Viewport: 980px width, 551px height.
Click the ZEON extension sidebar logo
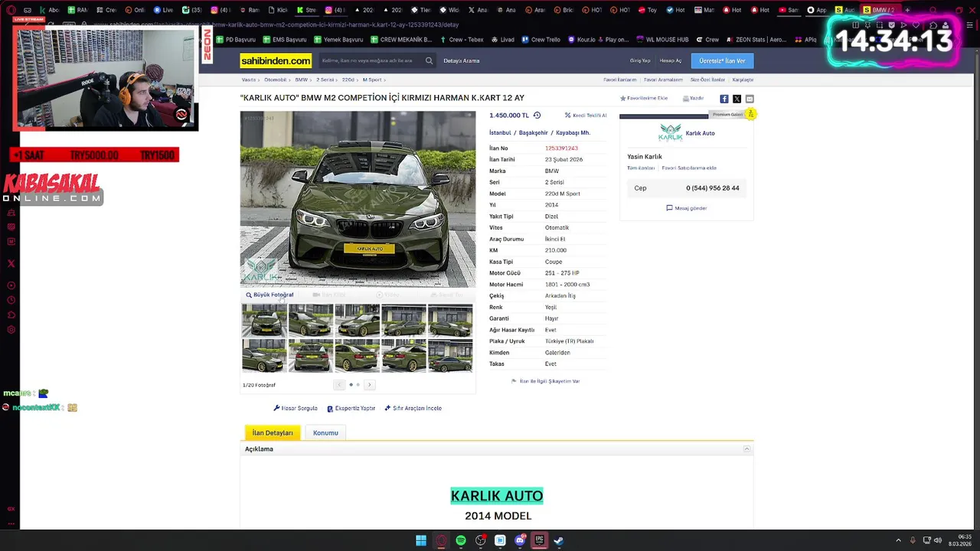tap(207, 46)
